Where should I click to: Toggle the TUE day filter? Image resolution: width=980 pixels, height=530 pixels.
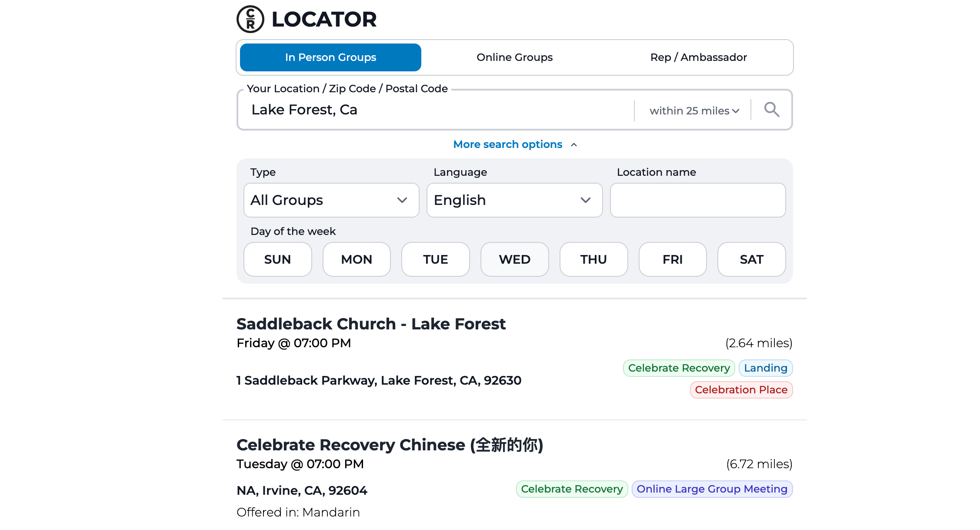[436, 259]
